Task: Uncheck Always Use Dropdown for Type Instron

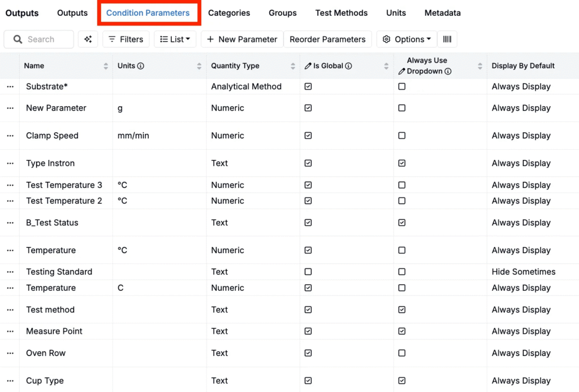Action: (401, 163)
